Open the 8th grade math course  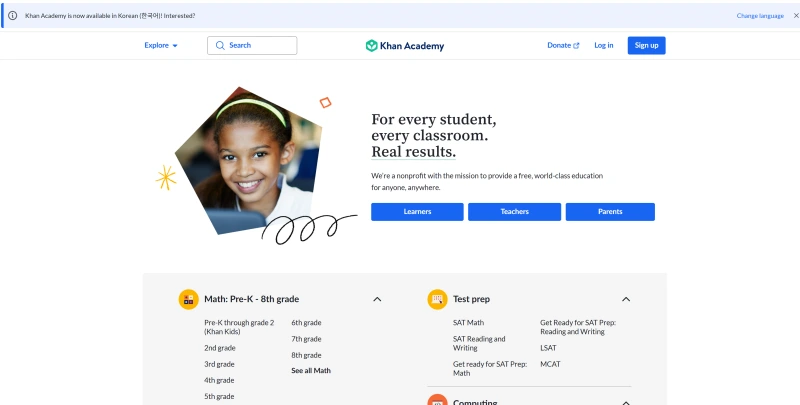pos(306,355)
